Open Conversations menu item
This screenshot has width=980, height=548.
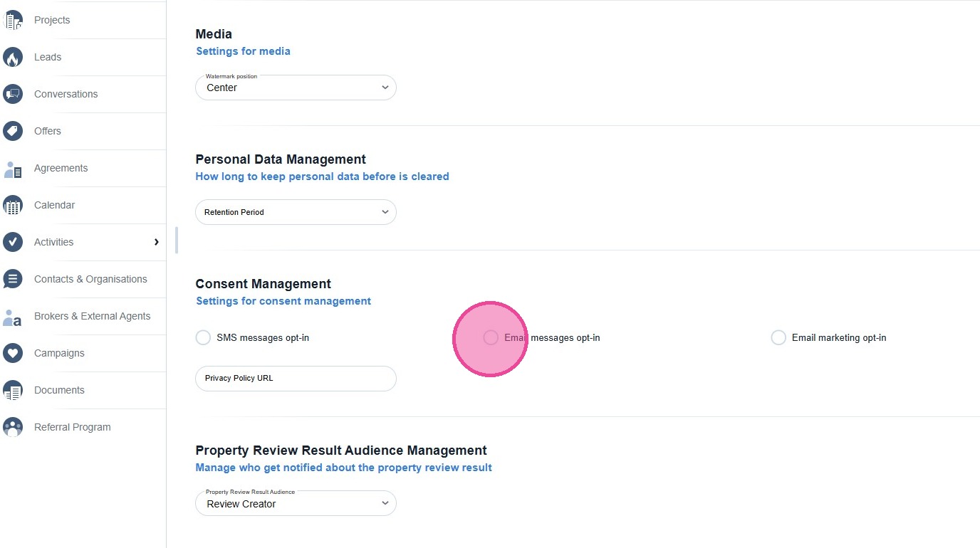click(x=66, y=94)
